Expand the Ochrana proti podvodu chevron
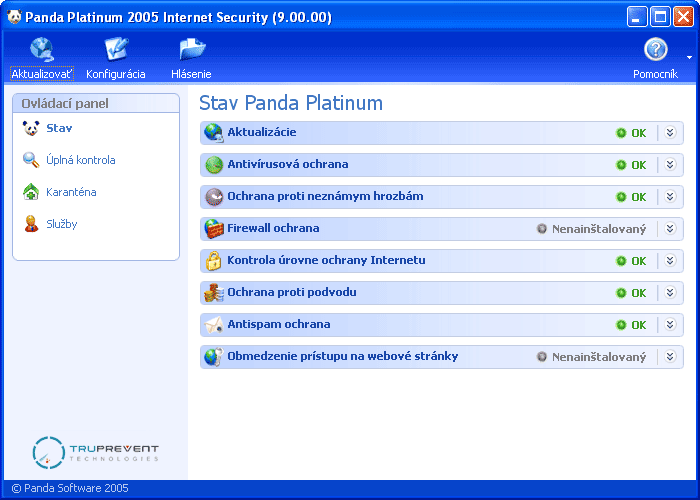This screenshot has width=700, height=500. click(x=670, y=292)
